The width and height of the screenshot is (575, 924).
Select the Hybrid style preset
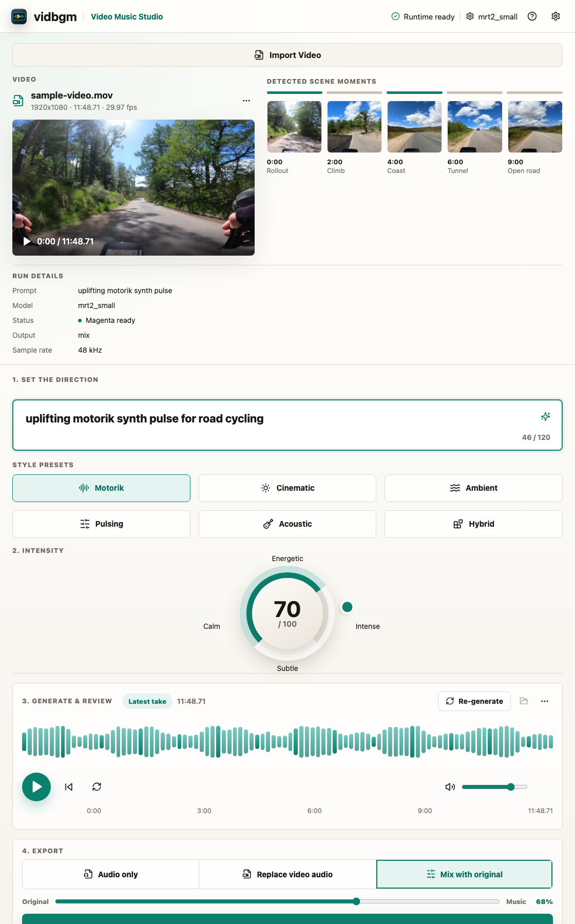(x=473, y=524)
